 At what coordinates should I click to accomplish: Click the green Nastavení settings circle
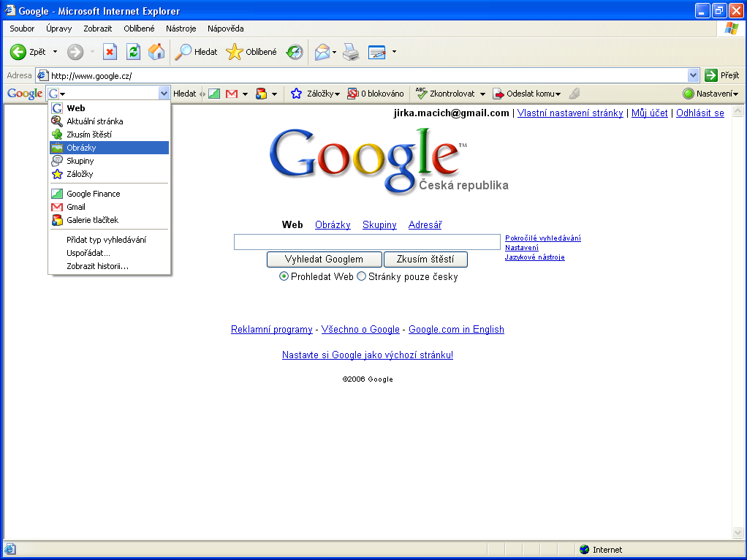[x=688, y=94]
